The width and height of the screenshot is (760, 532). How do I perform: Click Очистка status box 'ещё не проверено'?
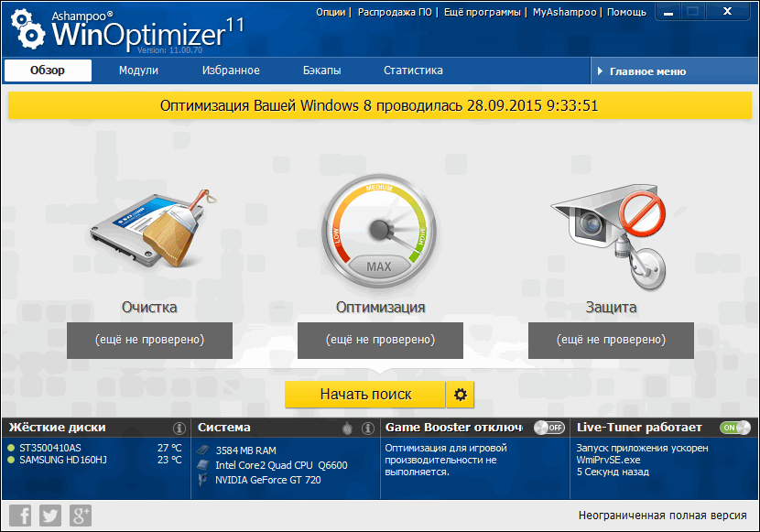[149, 340]
